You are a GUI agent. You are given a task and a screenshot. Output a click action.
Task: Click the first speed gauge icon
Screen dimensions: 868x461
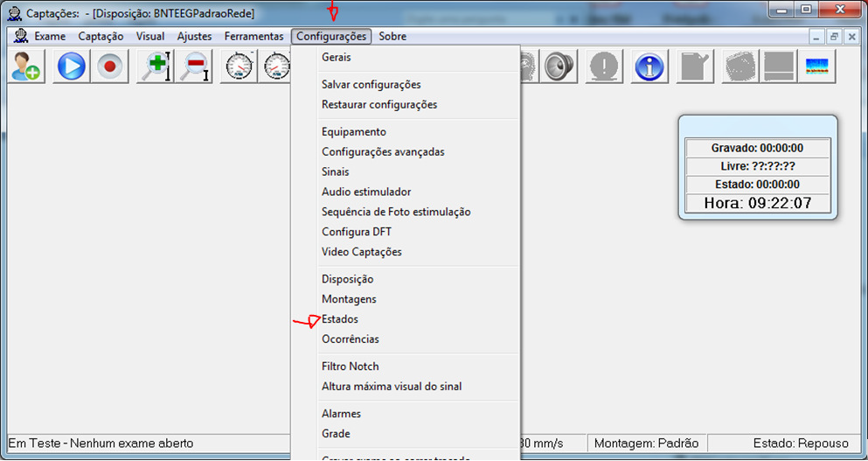tap(240, 66)
